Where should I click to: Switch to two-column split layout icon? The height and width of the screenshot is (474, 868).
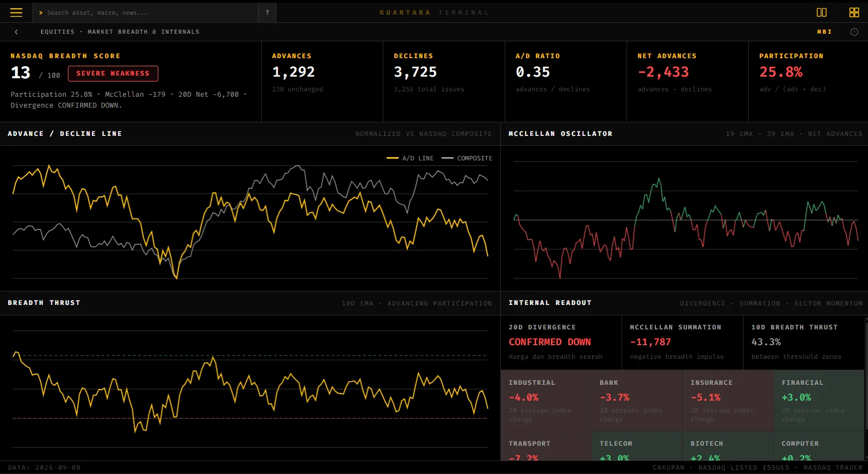(x=822, y=13)
